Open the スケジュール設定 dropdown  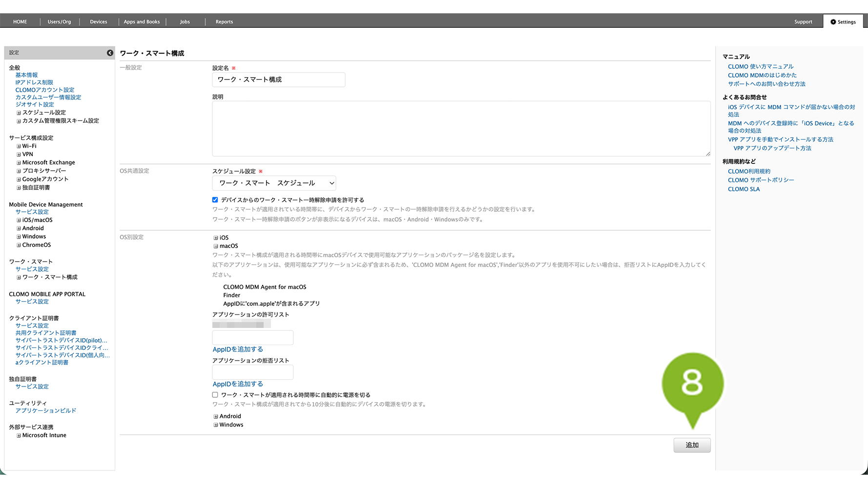(x=274, y=183)
